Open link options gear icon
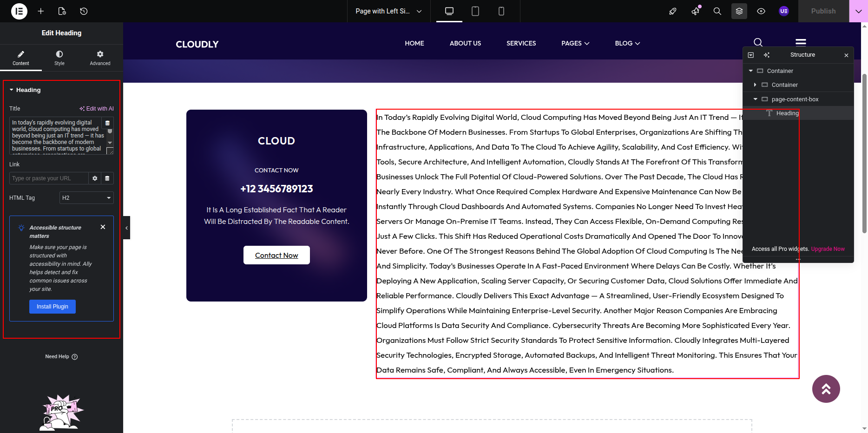The height and width of the screenshot is (433, 868). point(95,178)
